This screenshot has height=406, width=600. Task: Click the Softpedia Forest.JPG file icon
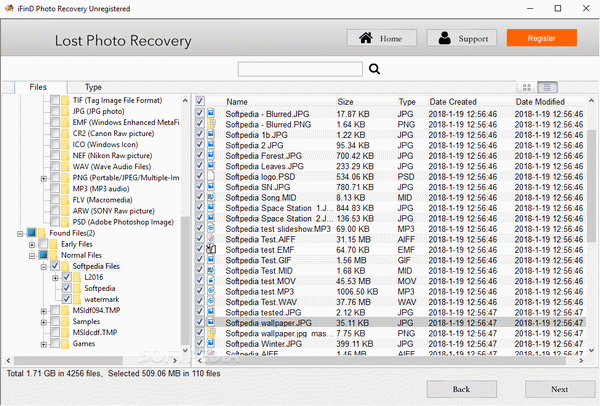(211, 155)
